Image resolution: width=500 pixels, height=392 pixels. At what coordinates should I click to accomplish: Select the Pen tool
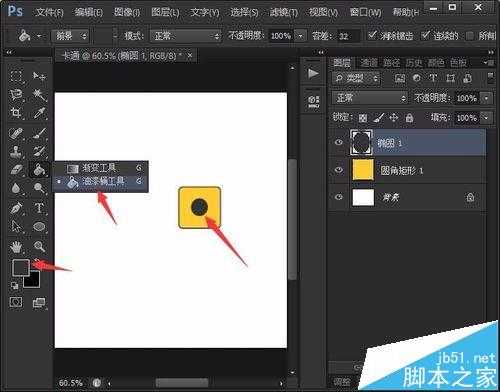click(16, 208)
